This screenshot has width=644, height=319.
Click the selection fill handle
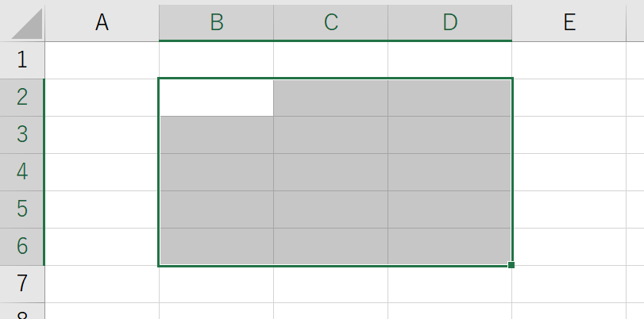[511, 265]
